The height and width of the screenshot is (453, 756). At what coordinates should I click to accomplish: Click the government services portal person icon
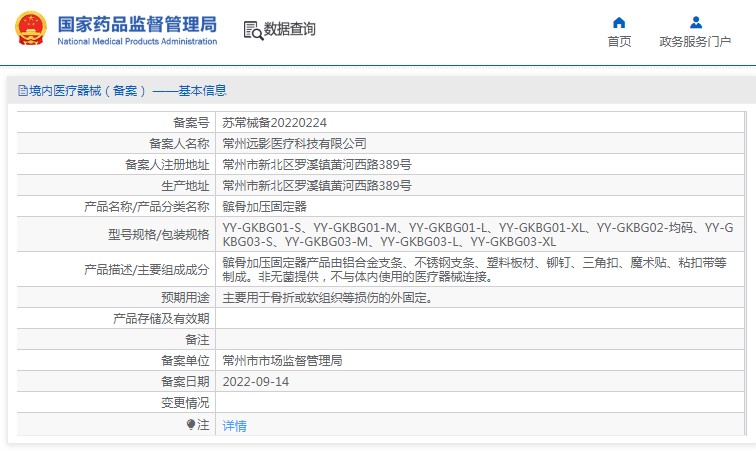point(695,23)
